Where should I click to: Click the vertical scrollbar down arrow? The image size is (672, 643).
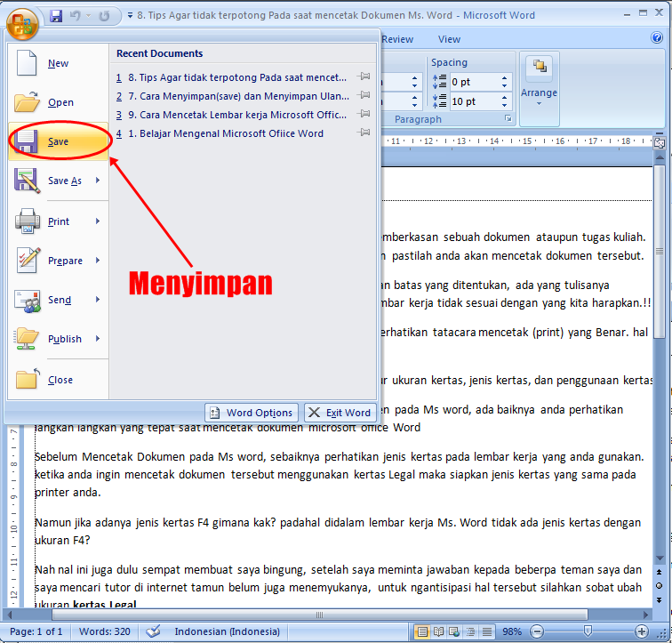(x=660, y=558)
